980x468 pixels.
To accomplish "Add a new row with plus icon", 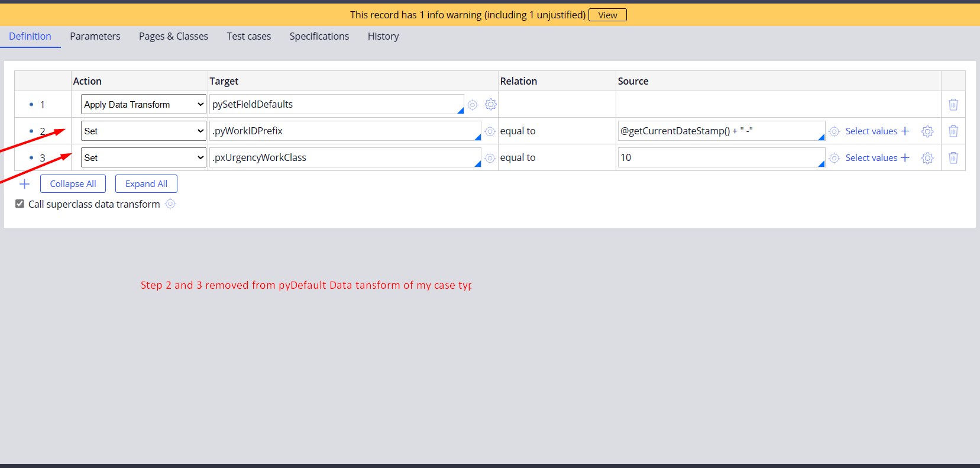I will [24, 184].
